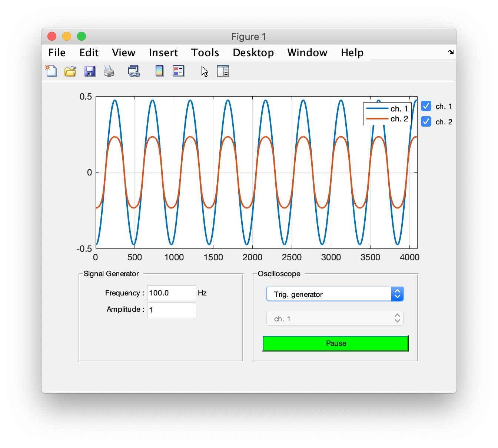Open the Trig. generator dropdown
498x448 pixels.
335,294
